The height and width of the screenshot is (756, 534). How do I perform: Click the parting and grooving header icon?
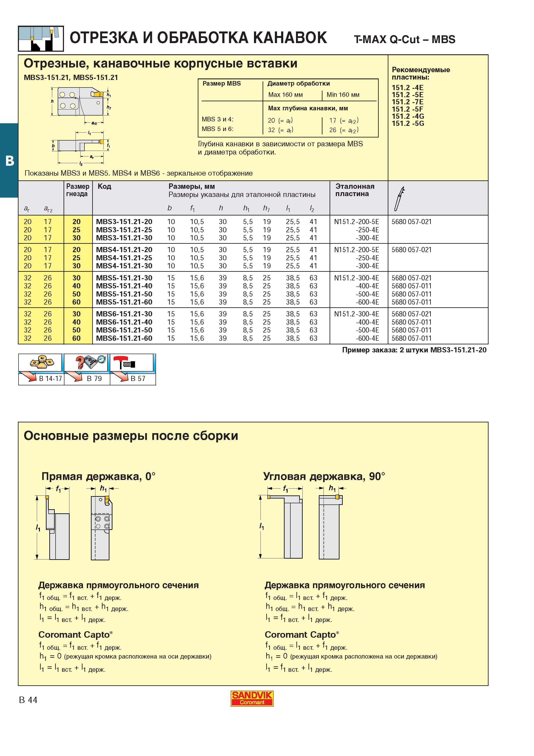pos(41,39)
